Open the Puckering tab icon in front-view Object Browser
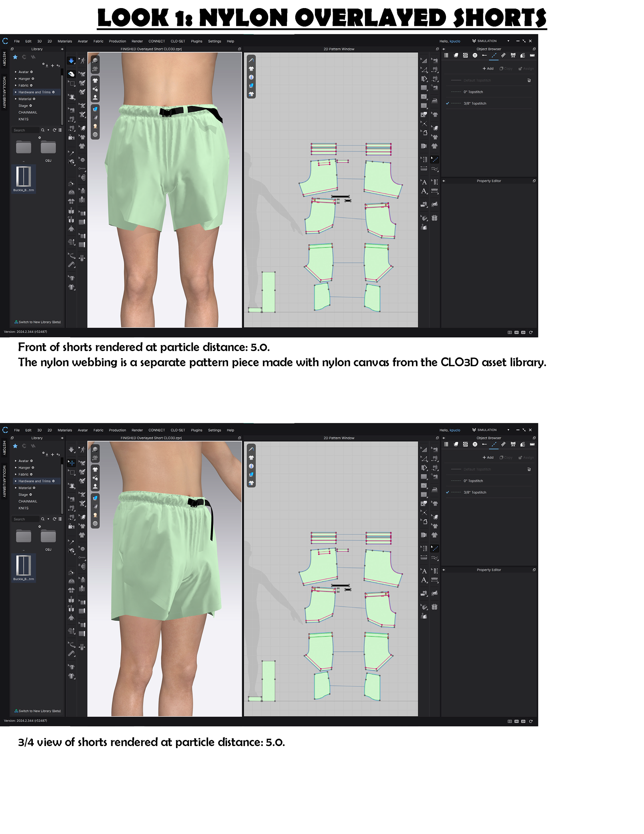 503,55
